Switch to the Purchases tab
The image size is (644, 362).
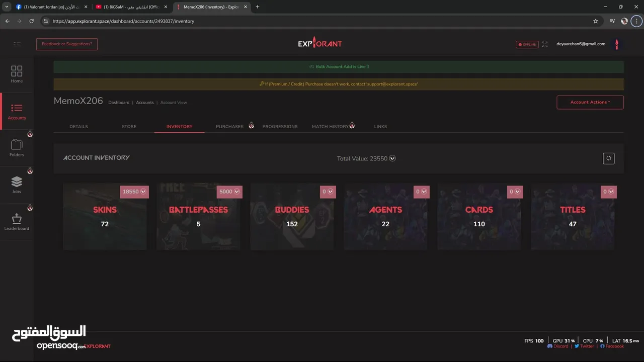tap(229, 127)
